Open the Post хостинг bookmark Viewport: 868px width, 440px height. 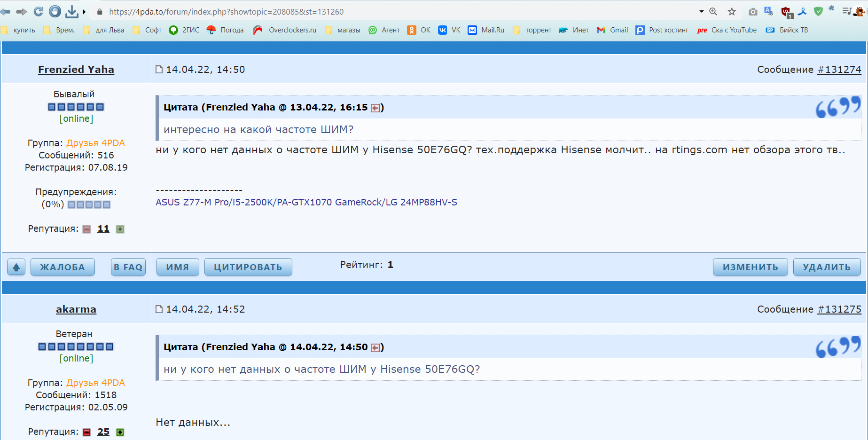662,30
